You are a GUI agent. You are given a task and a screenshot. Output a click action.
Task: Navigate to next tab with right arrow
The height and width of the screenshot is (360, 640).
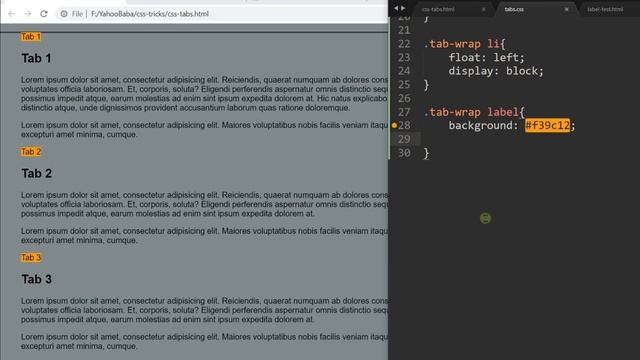click(x=403, y=8)
